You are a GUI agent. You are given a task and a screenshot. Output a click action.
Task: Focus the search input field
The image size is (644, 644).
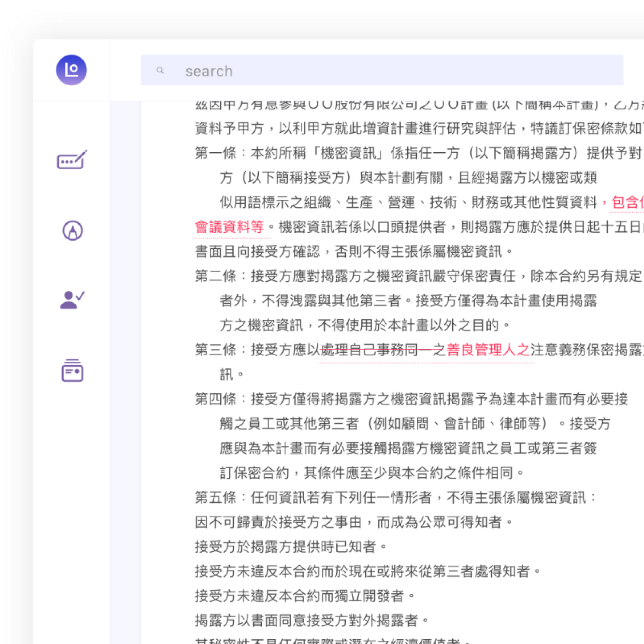(381, 71)
